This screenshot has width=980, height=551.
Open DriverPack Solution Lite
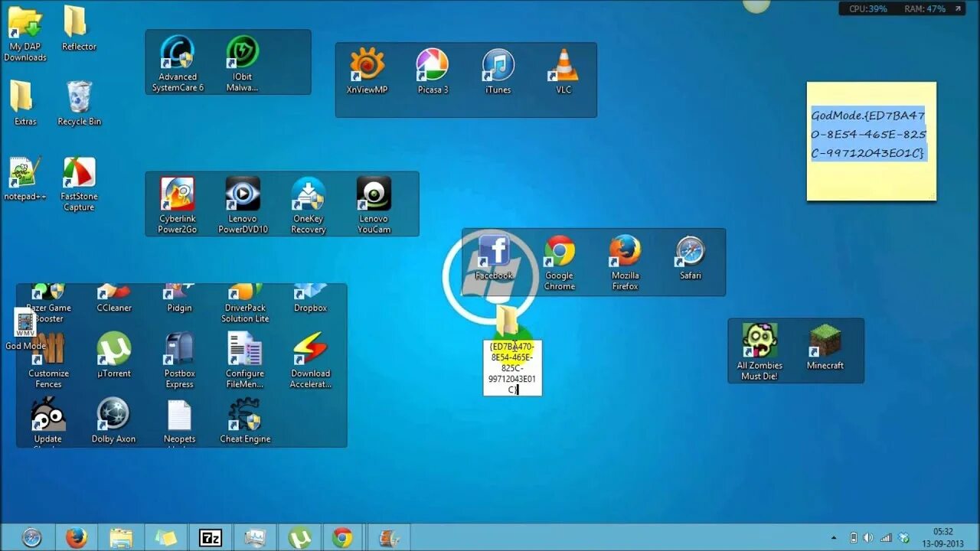245,303
